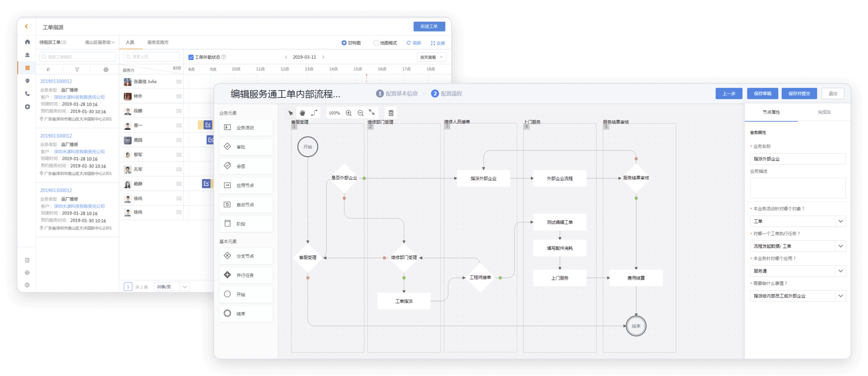Click the trash delete icon in toolbar
868x376 pixels.
pos(391,113)
